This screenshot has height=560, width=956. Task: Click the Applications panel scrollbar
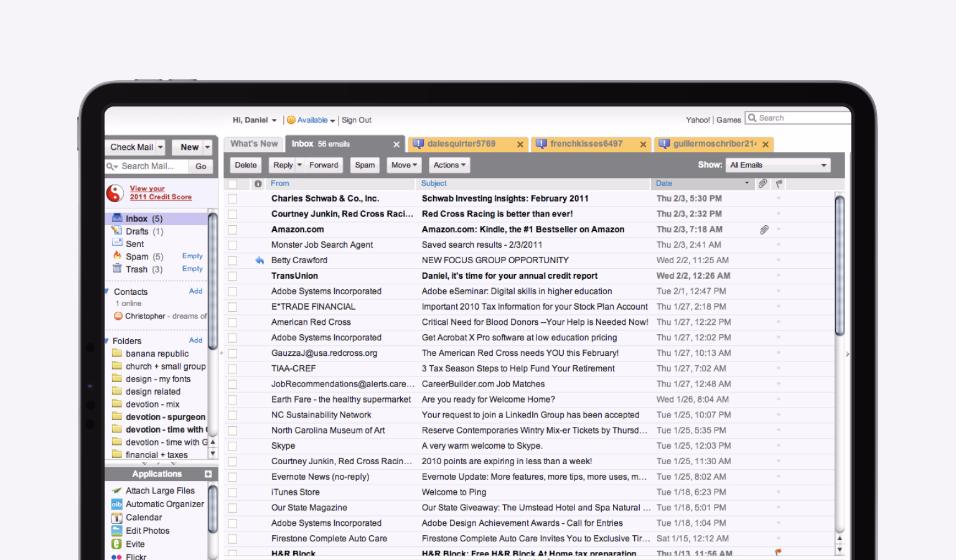tap(212, 509)
